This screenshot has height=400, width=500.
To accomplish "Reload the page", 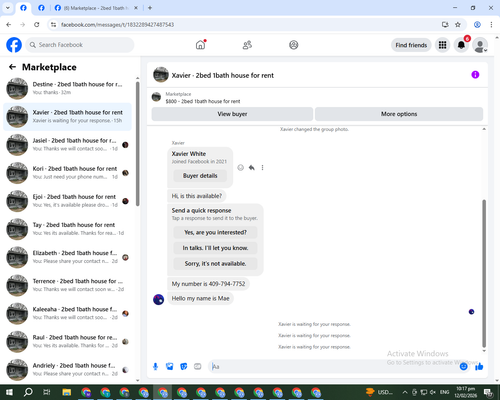I will pyautogui.click(x=37, y=25).
